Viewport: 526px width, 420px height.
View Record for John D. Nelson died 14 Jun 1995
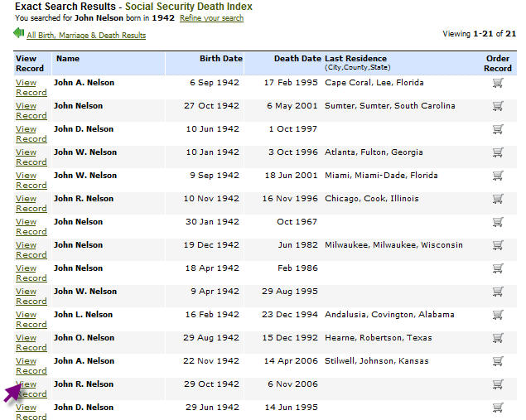pyautogui.click(x=31, y=412)
